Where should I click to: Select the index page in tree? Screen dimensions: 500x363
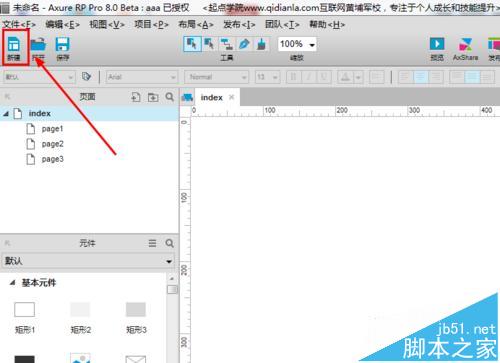coord(89,114)
